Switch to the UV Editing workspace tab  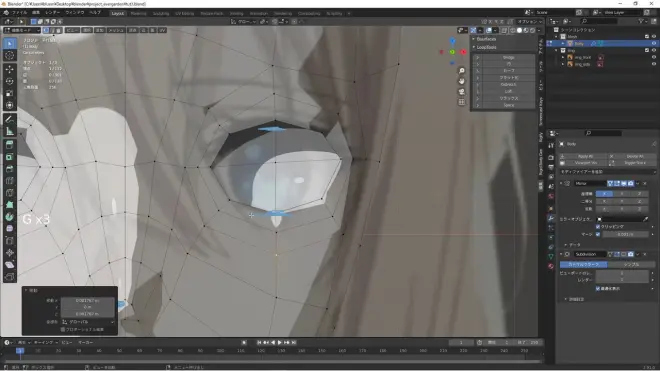pyautogui.click(x=184, y=13)
